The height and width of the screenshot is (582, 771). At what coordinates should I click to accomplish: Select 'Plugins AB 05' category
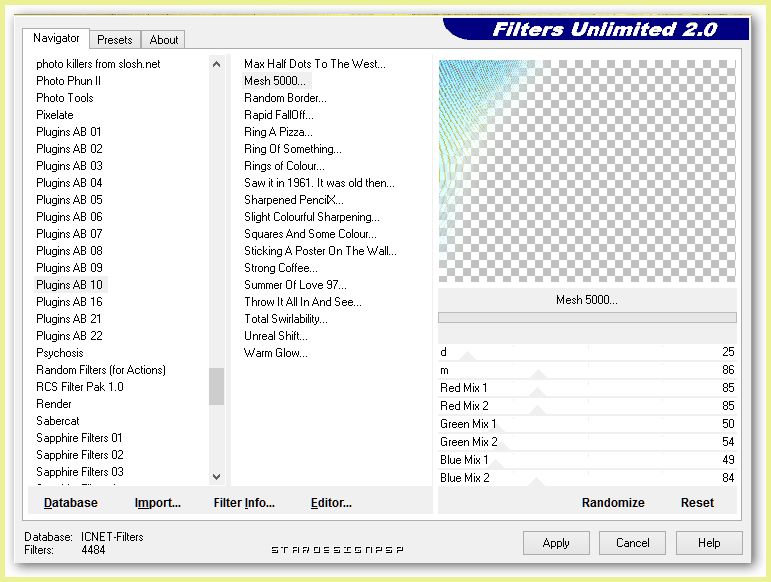point(69,200)
